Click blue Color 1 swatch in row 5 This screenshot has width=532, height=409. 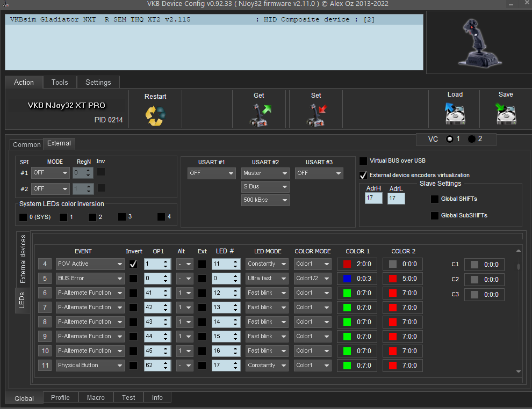(x=347, y=279)
